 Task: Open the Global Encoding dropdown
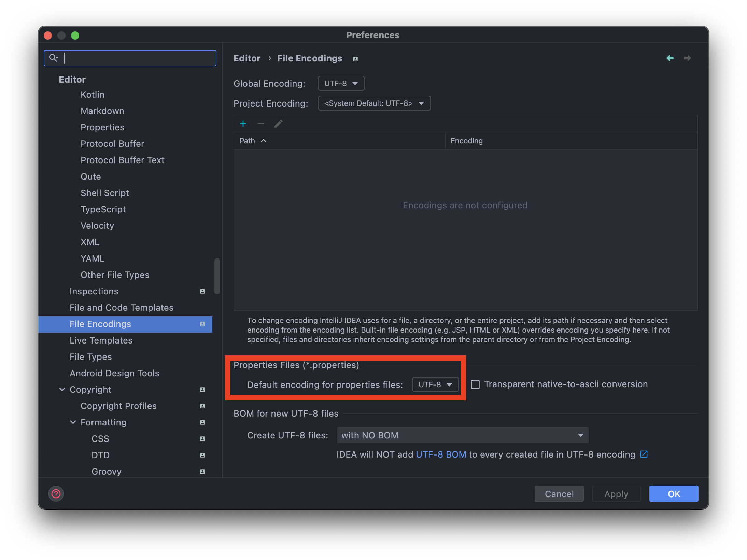pyautogui.click(x=341, y=83)
